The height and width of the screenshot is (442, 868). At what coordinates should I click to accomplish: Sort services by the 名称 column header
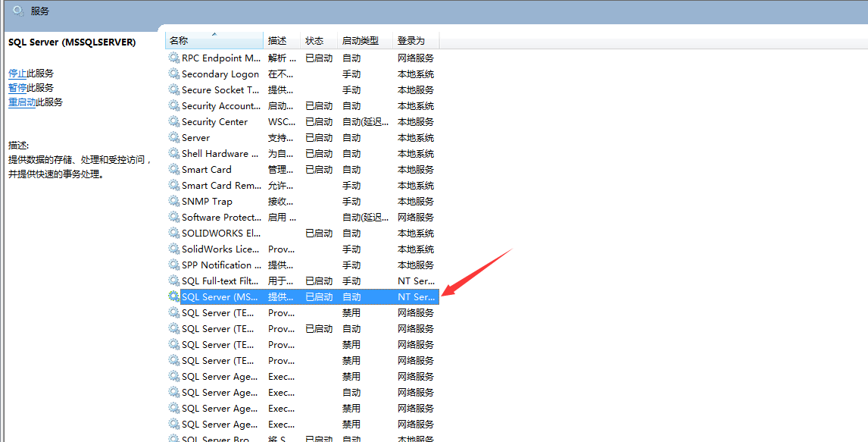tap(214, 40)
